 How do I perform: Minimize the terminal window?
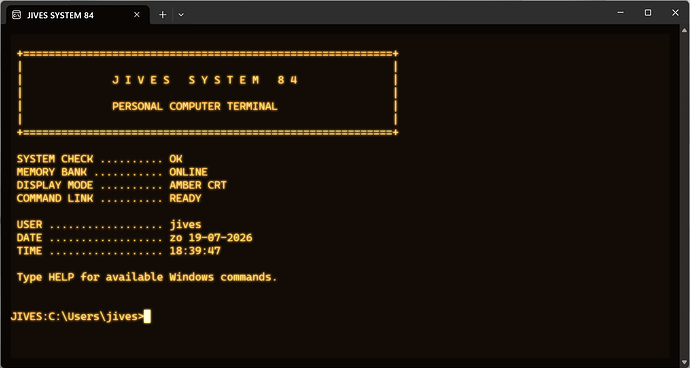point(620,13)
